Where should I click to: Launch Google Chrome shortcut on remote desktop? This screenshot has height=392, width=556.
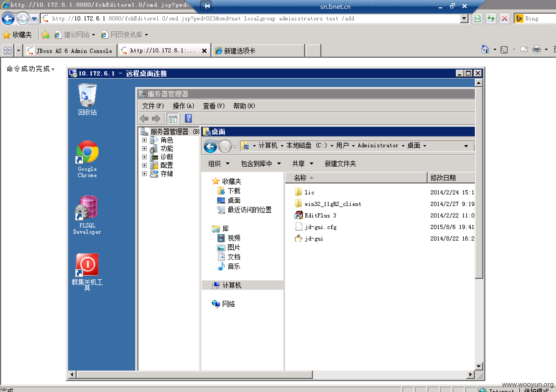click(x=87, y=159)
